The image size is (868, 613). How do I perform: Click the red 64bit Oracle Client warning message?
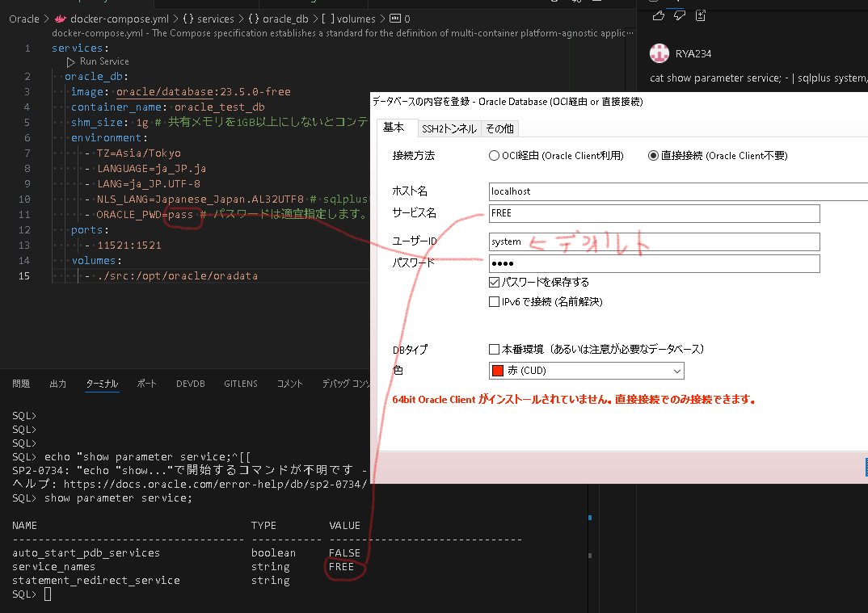[574, 400]
